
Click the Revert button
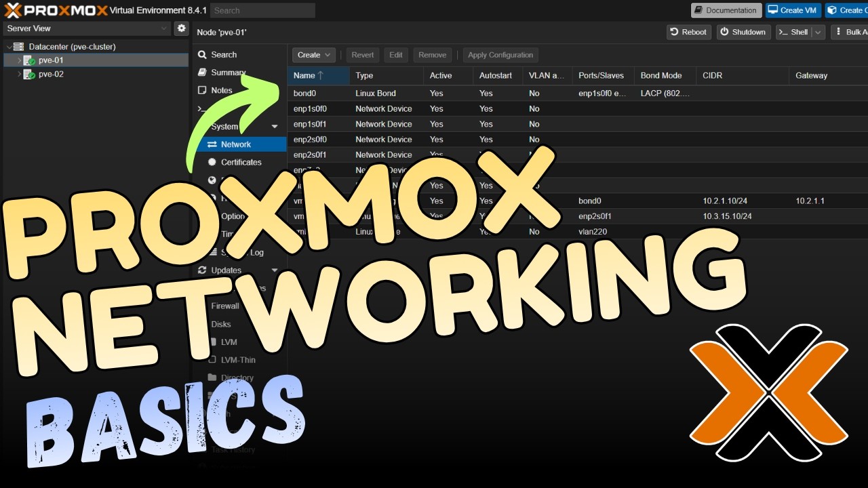pyautogui.click(x=363, y=55)
